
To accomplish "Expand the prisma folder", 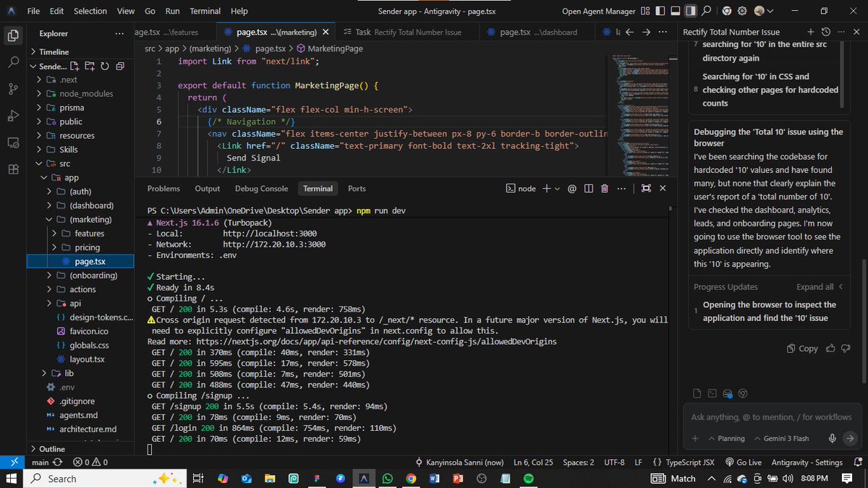I will (x=80, y=108).
